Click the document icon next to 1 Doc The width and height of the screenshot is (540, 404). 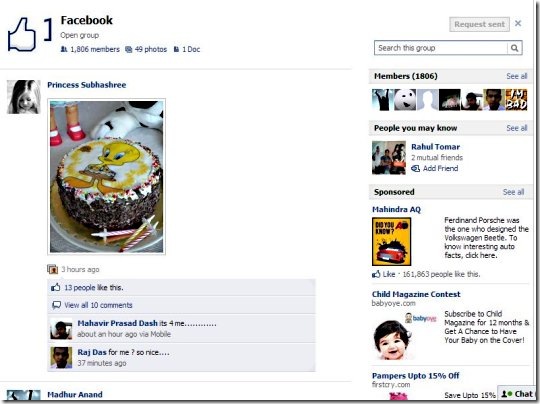point(176,49)
